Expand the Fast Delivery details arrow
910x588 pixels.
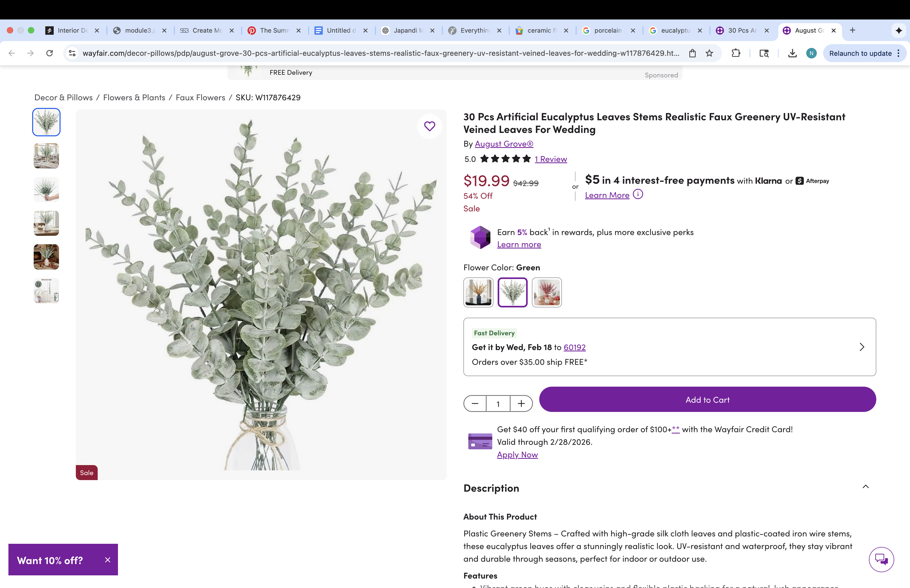[x=862, y=347]
